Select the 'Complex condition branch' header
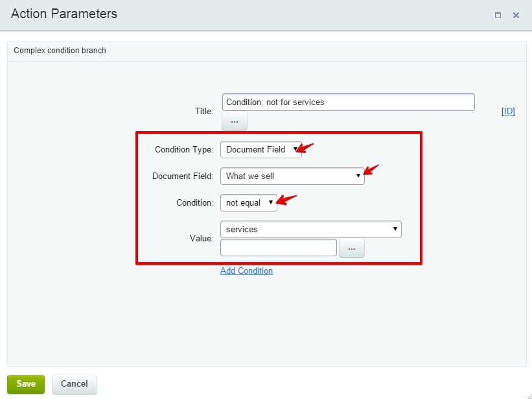Image resolution: width=532 pixels, height=399 pixels. 60,51
